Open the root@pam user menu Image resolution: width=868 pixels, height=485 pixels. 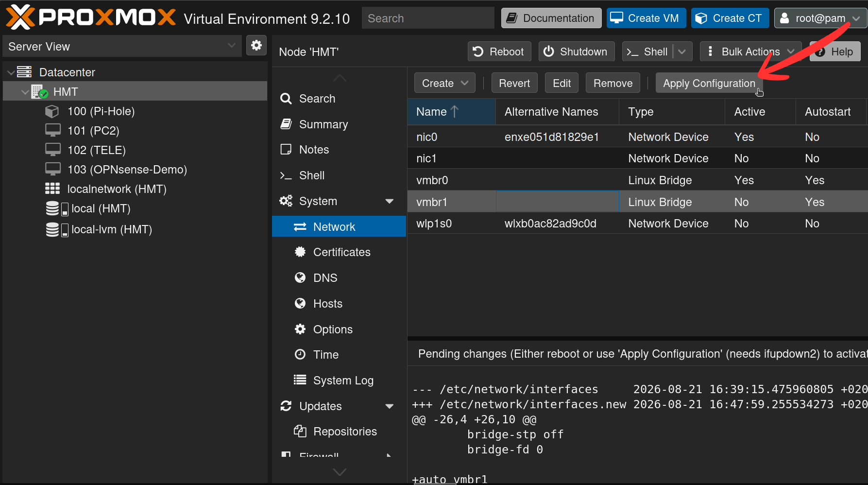820,18
